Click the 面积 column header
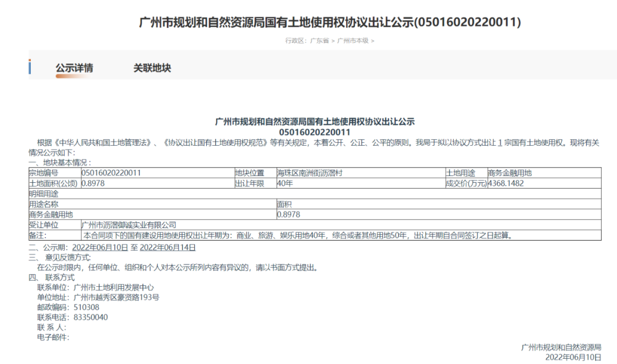Viewport: 617px width, 364px height. [x=438, y=204]
